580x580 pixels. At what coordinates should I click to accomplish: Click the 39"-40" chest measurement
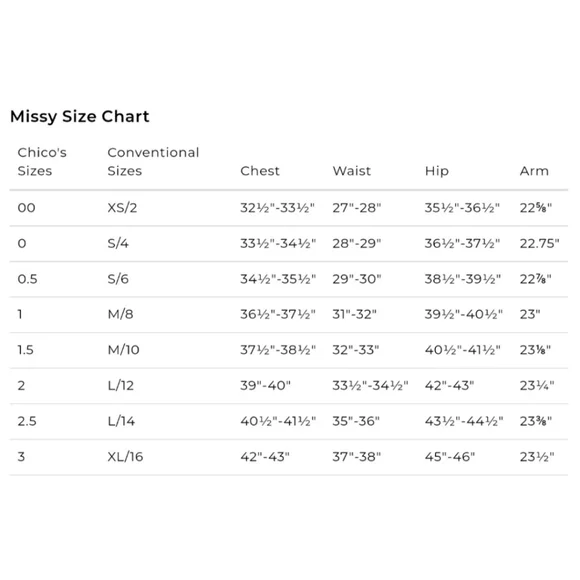[x=265, y=385]
